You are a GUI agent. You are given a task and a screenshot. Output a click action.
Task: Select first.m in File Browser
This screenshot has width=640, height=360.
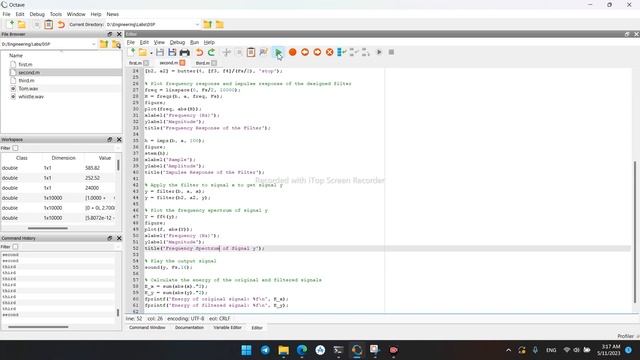[x=25, y=64]
